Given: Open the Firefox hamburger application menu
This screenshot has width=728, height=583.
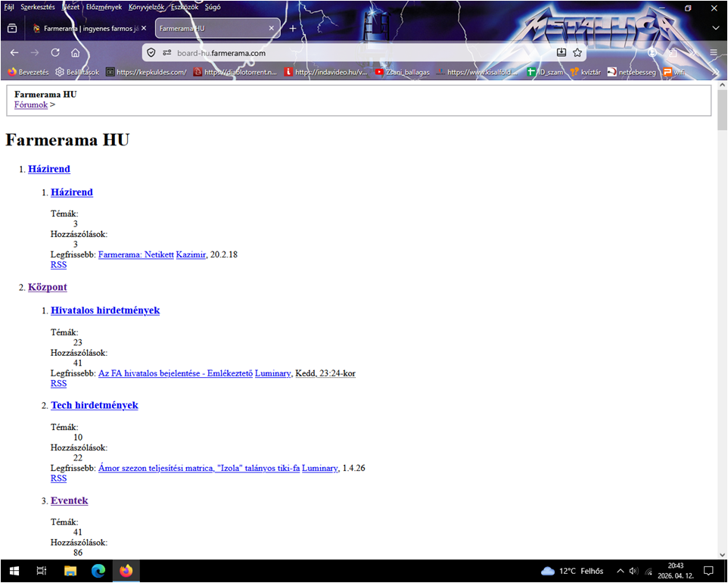Looking at the screenshot, I should click(713, 53).
